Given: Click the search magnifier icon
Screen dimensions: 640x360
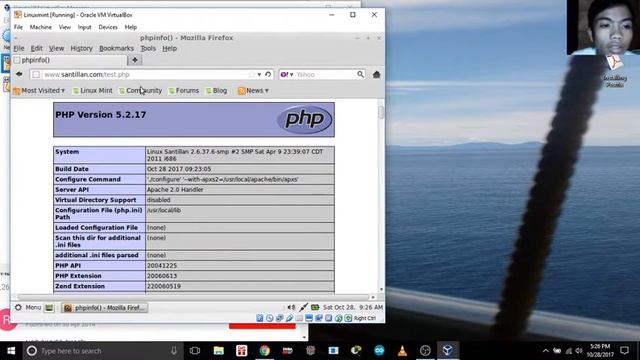Looking at the screenshot, I should [x=360, y=74].
